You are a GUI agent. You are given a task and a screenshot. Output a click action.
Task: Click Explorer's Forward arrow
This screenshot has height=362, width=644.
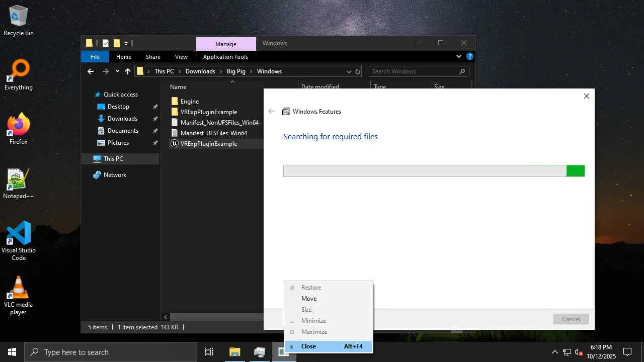[105, 71]
